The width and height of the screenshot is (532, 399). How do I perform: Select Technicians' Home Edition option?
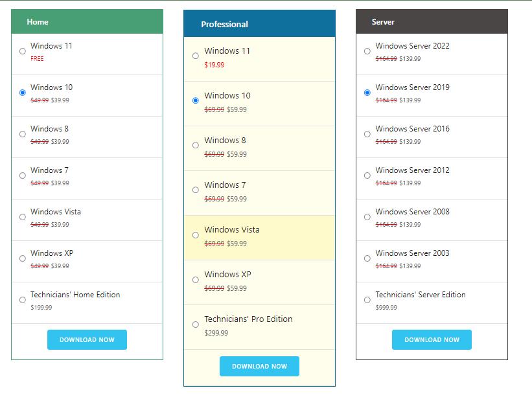[23, 300]
